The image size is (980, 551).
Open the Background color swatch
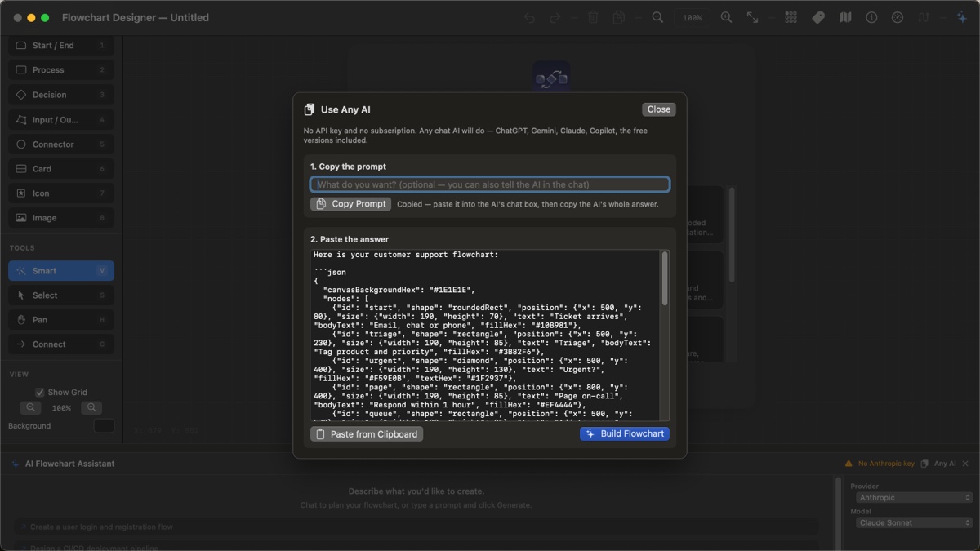104,426
